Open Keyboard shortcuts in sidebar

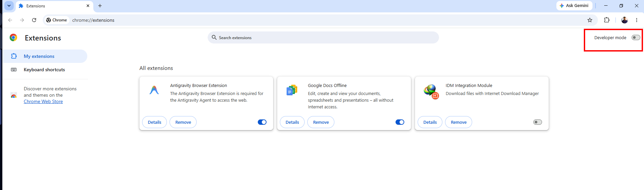coord(45,70)
